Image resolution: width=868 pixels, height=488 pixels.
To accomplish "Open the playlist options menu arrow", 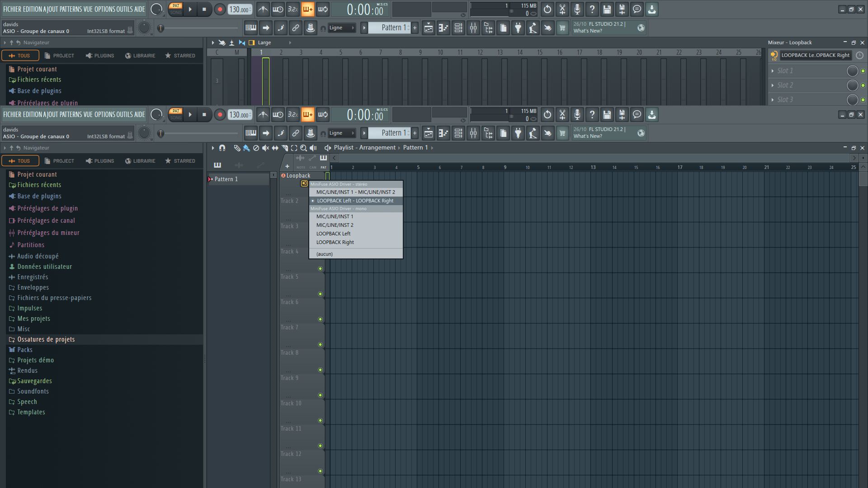I will [x=212, y=148].
